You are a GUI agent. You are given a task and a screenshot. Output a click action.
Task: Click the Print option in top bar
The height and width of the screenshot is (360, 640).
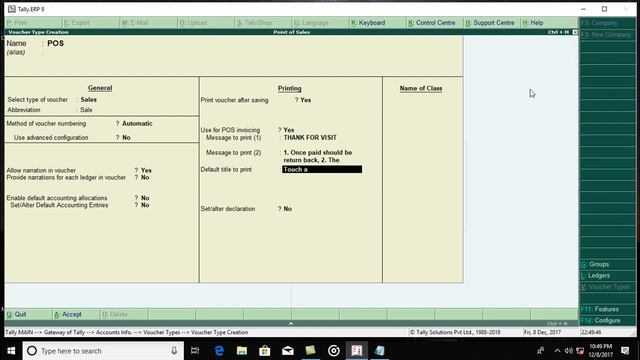(x=17, y=23)
